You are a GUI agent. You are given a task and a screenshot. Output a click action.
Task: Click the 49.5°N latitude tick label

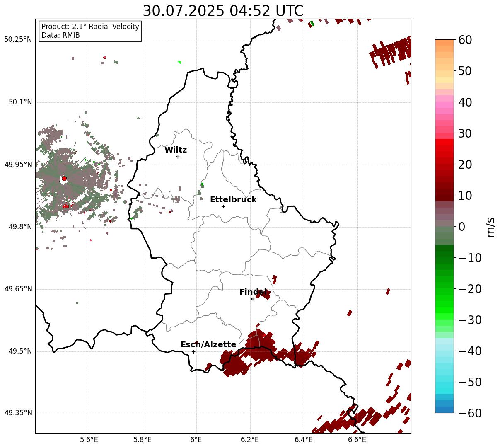point(20,351)
